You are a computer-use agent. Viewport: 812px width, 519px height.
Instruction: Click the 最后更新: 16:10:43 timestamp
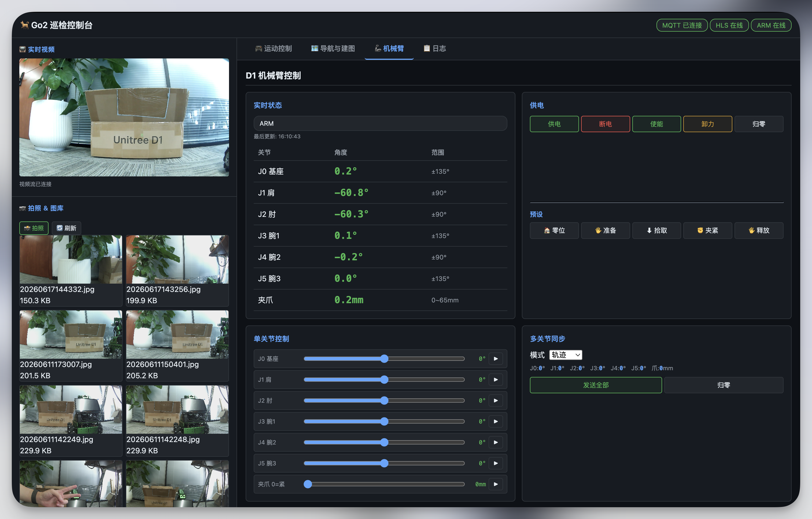pyautogui.click(x=277, y=136)
